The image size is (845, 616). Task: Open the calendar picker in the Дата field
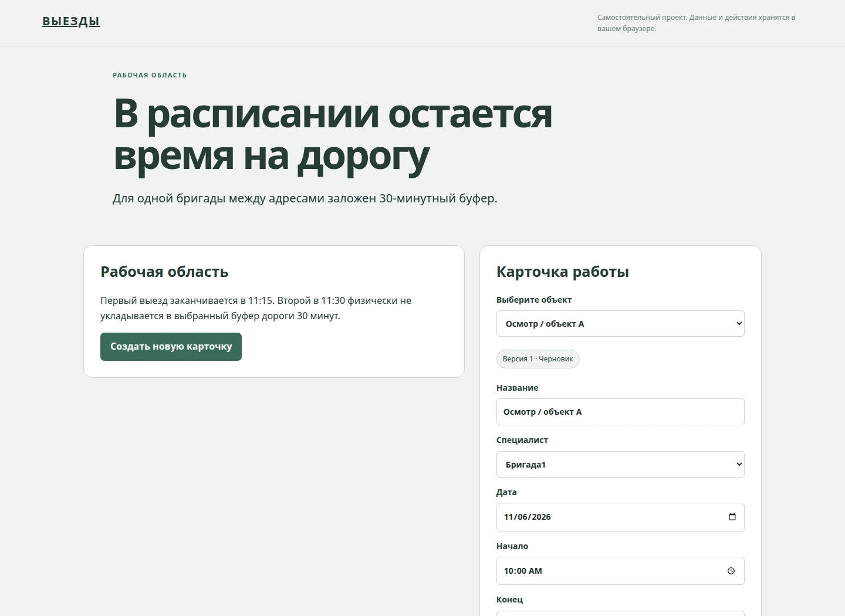tap(732, 517)
